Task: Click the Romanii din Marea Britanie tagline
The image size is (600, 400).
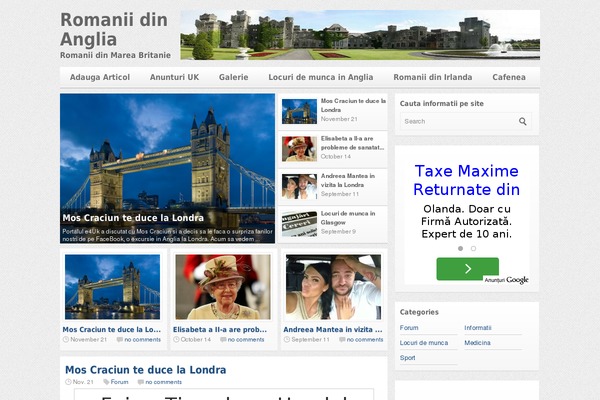Action: (x=115, y=55)
